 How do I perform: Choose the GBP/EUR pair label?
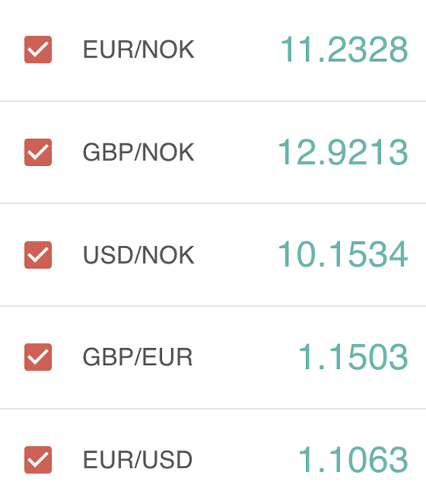point(137,357)
